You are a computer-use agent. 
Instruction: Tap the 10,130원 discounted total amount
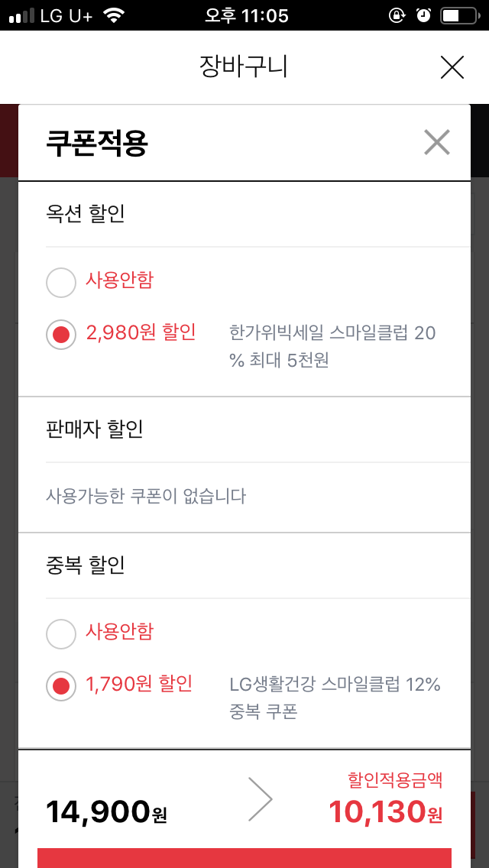pyautogui.click(x=385, y=811)
